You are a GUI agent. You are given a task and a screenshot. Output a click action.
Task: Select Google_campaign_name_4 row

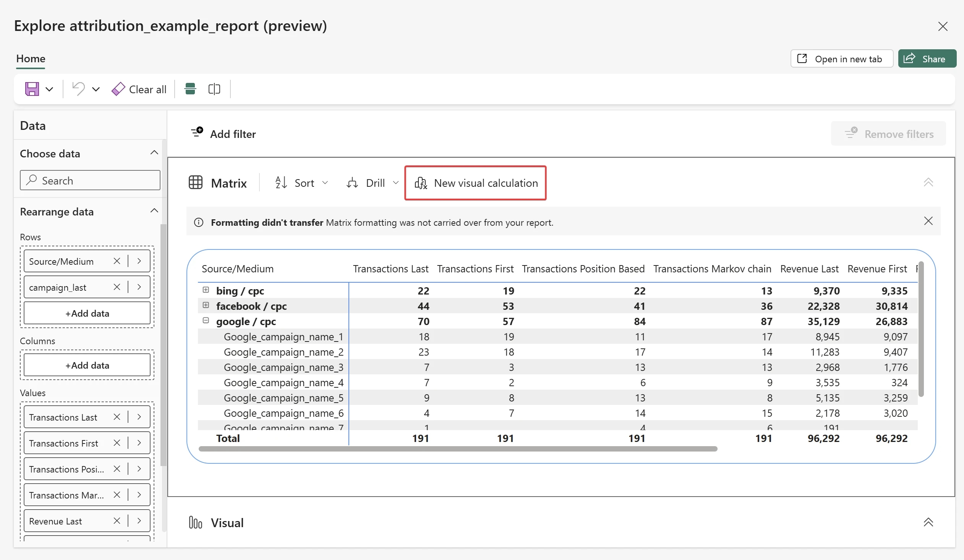[557, 382]
